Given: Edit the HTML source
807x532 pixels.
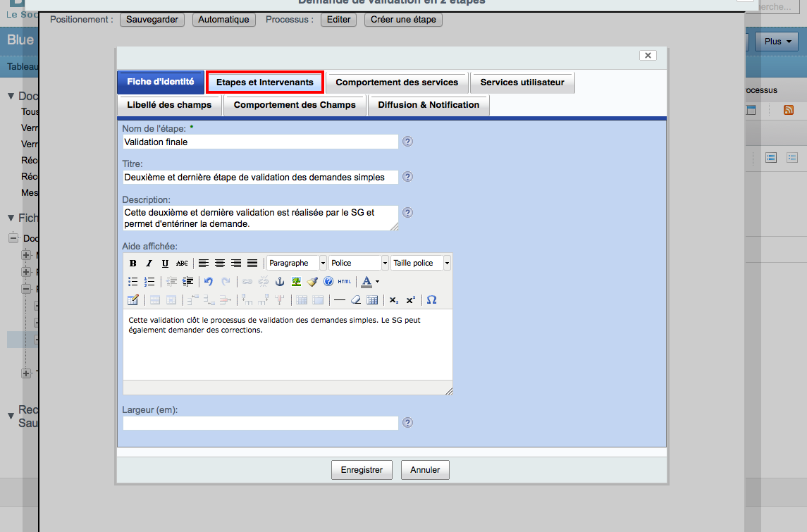Looking at the screenshot, I should point(345,281).
